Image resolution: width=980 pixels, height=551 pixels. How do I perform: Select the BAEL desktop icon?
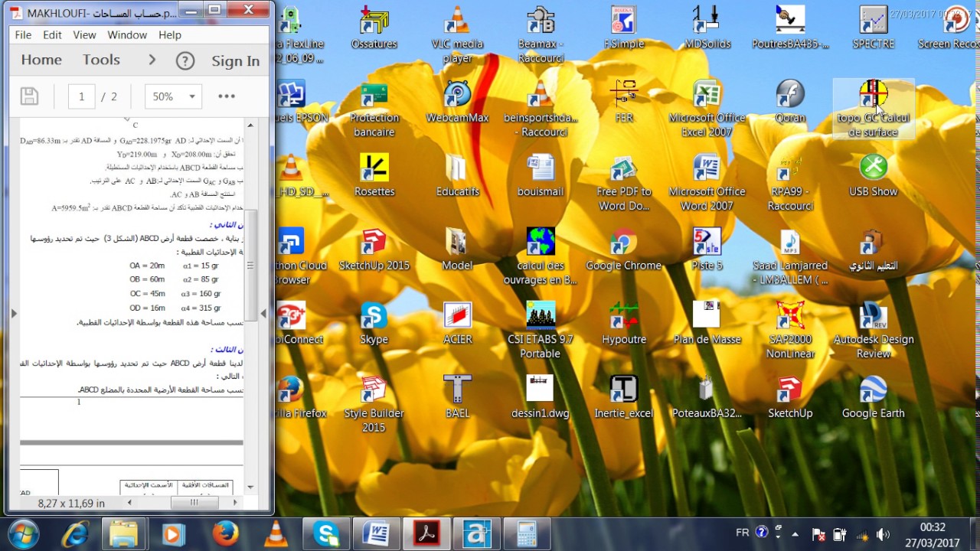457,398
